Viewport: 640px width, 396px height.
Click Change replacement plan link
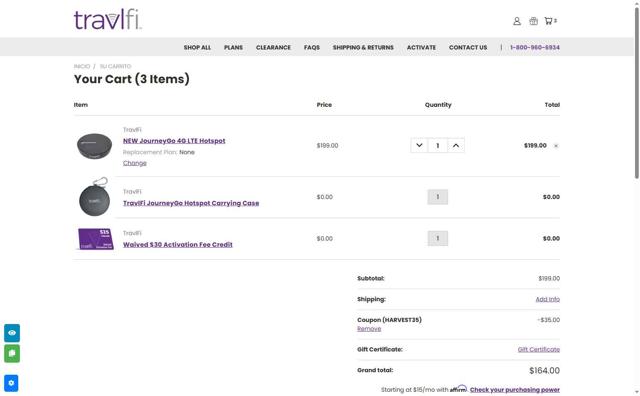(x=135, y=163)
